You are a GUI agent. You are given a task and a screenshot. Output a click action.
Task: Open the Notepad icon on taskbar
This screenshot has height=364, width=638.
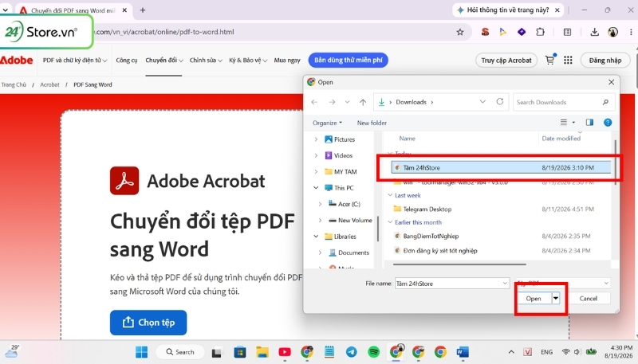coord(329,352)
